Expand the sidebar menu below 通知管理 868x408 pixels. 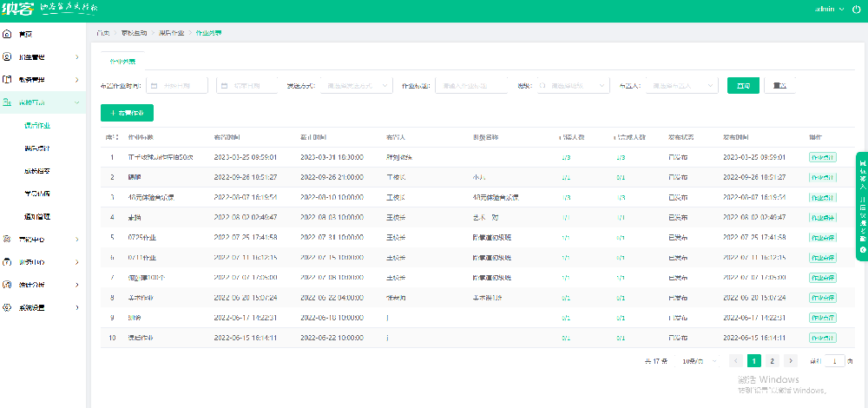77,239
